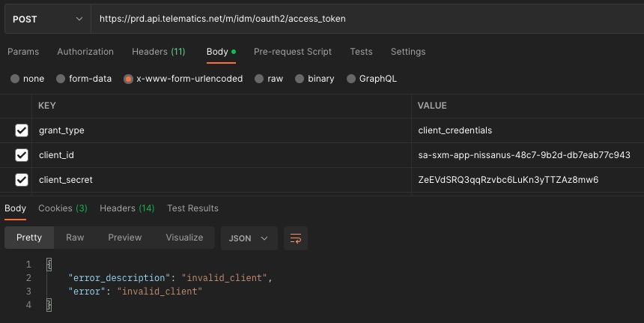Open response Cookies (3) tab
The height and width of the screenshot is (323, 644).
click(x=63, y=208)
